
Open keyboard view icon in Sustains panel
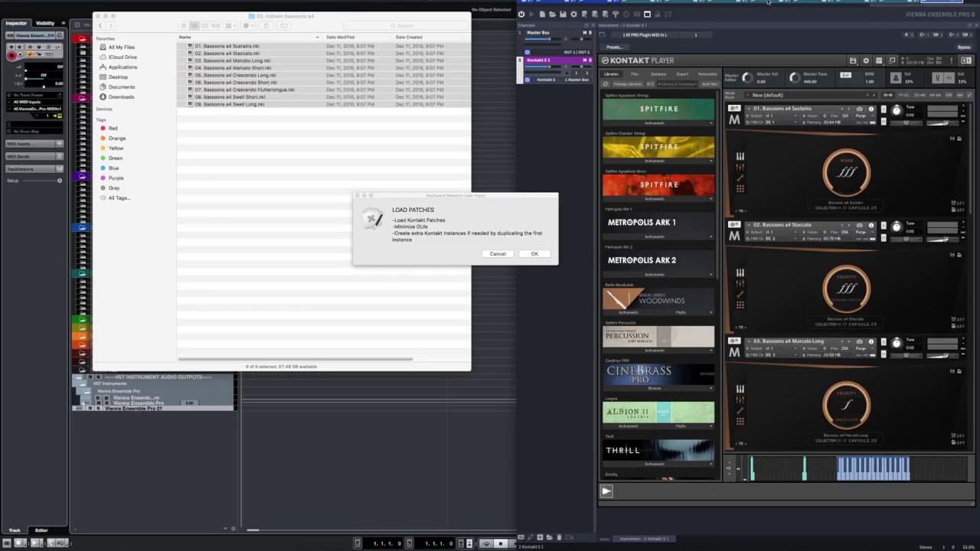tap(740, 157)
